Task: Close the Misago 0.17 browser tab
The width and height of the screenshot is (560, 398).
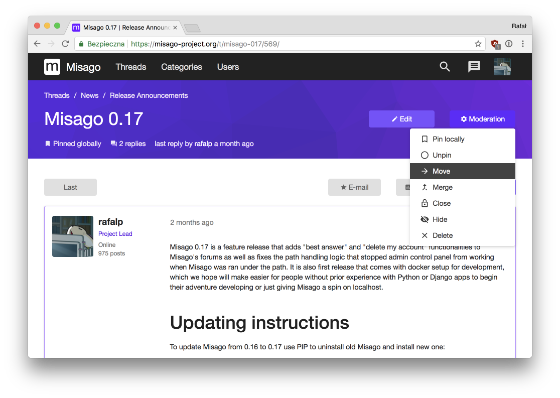Action: click(175, 28)
